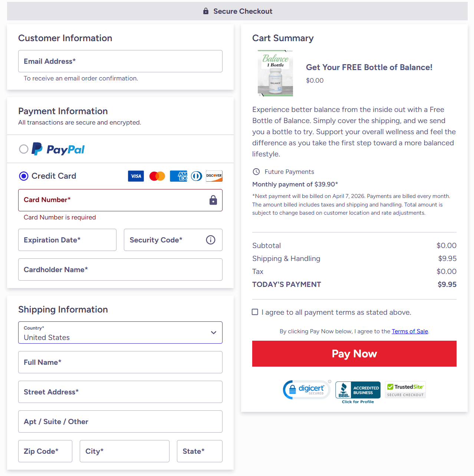Click the Email Address input field

click(x=120, y=61)
